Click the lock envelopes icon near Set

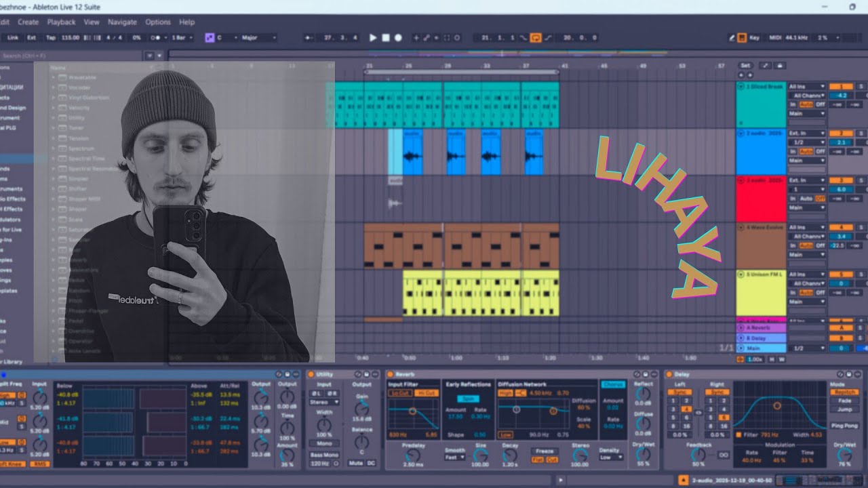[x=780, y=66]
